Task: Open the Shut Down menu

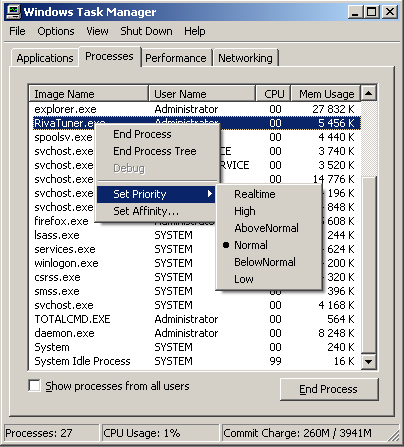Action: tap(146, 31)
